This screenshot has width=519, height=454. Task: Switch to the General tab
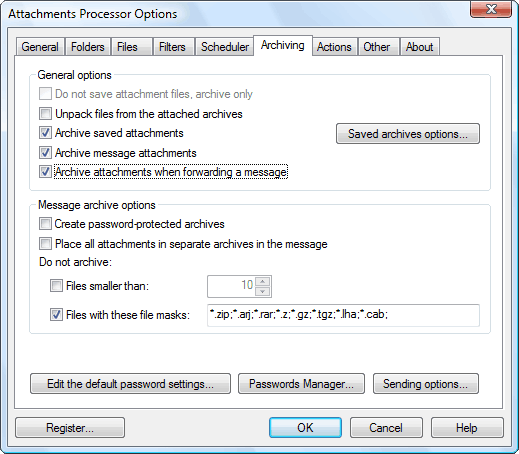pos(40,47)
